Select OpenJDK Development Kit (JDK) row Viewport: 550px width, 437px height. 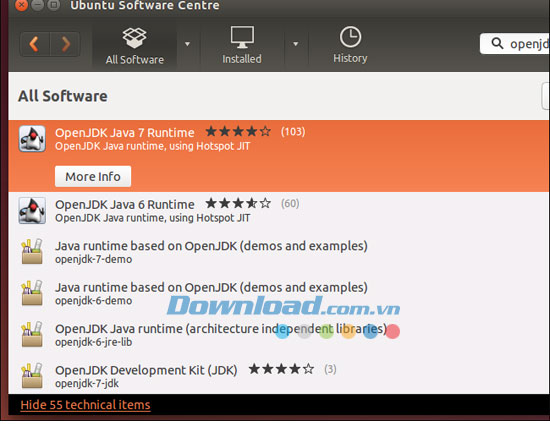[279, 376]
